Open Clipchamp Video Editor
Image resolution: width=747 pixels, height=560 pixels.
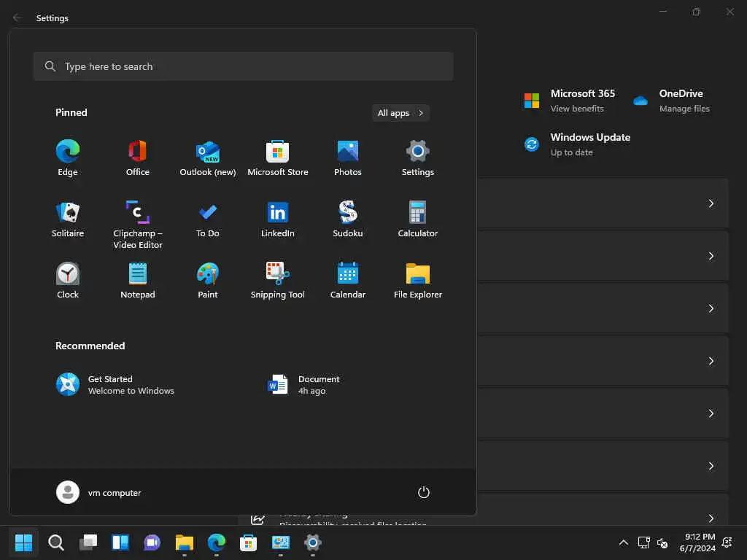(x=138, y=225)
